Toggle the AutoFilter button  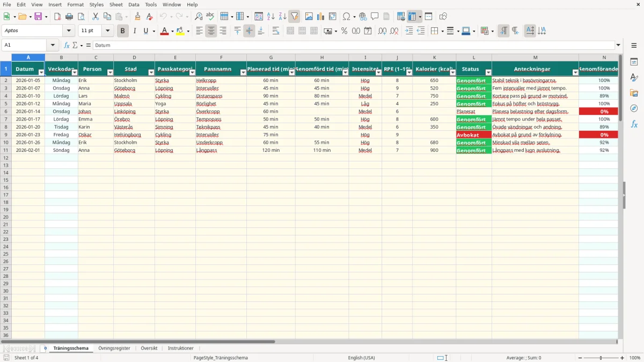[x=294, y=17]
